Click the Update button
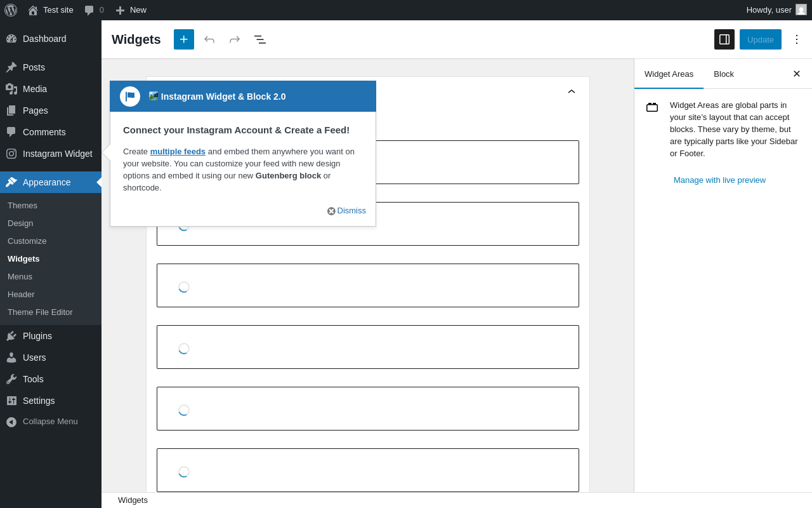This screenshot has width=812, height=508. coord(761,39)
